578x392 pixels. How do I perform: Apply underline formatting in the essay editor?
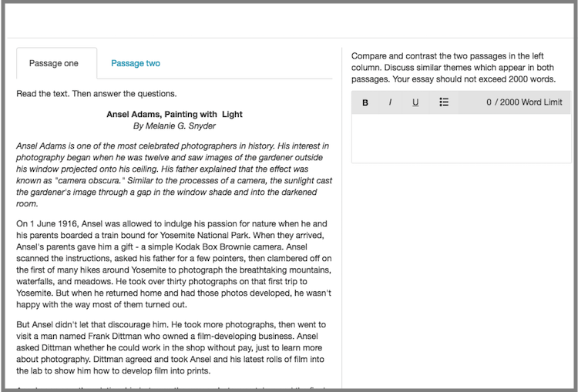pyautogui.click(x=415, y=102)
